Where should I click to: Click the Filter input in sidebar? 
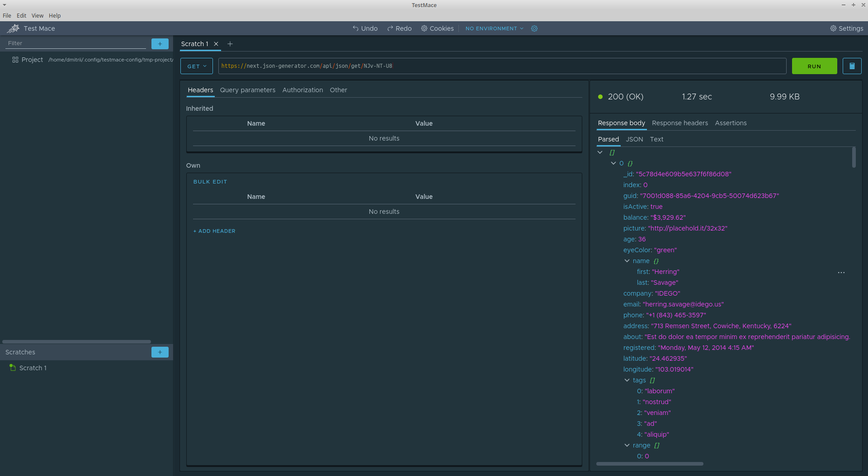pos(75,43)
